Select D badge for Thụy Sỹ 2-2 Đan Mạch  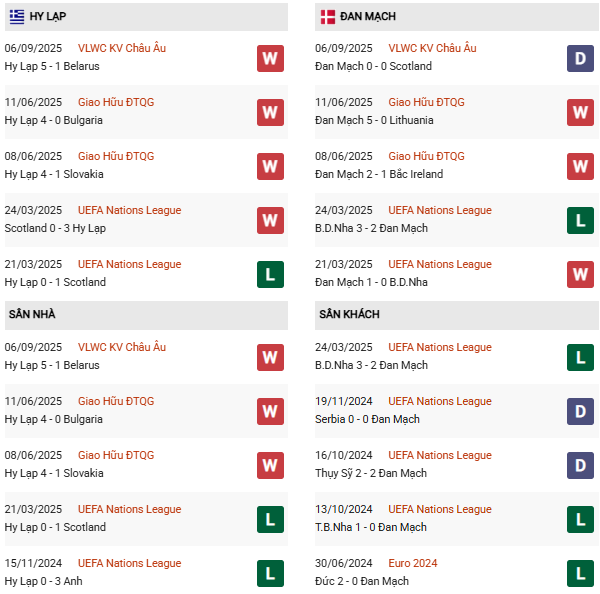click(580, 465)
